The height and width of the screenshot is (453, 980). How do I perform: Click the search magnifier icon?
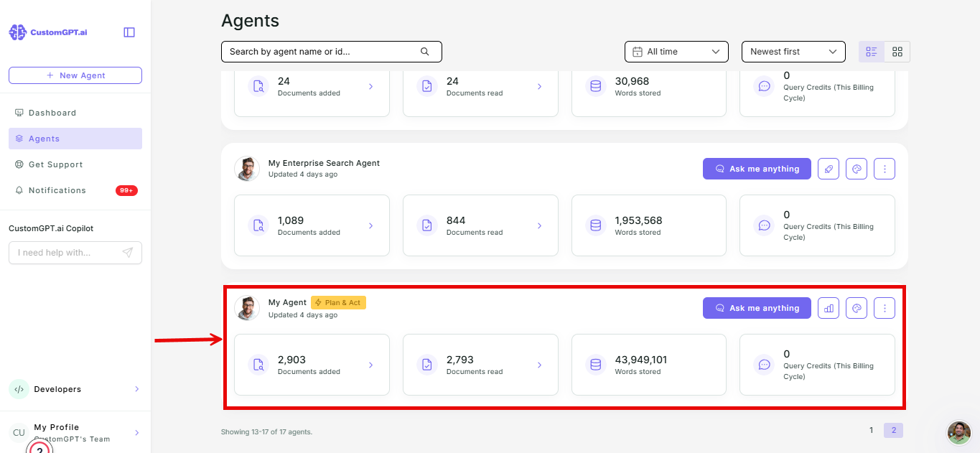(424, 52)
